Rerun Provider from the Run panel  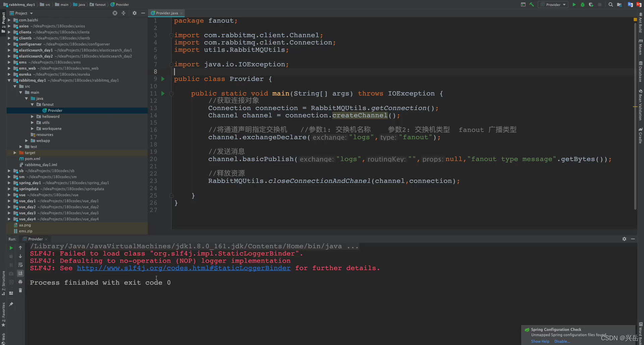[11, 248]
